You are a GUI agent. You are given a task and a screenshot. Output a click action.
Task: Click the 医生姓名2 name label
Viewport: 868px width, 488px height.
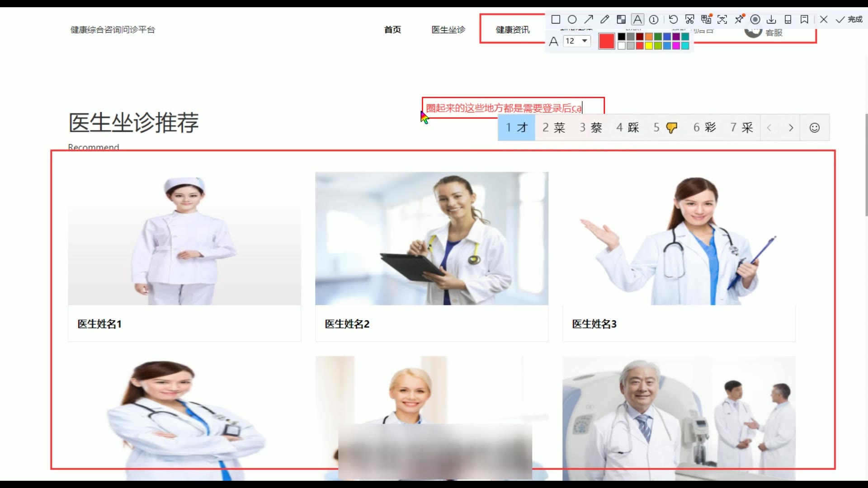[x=347, y=324]
